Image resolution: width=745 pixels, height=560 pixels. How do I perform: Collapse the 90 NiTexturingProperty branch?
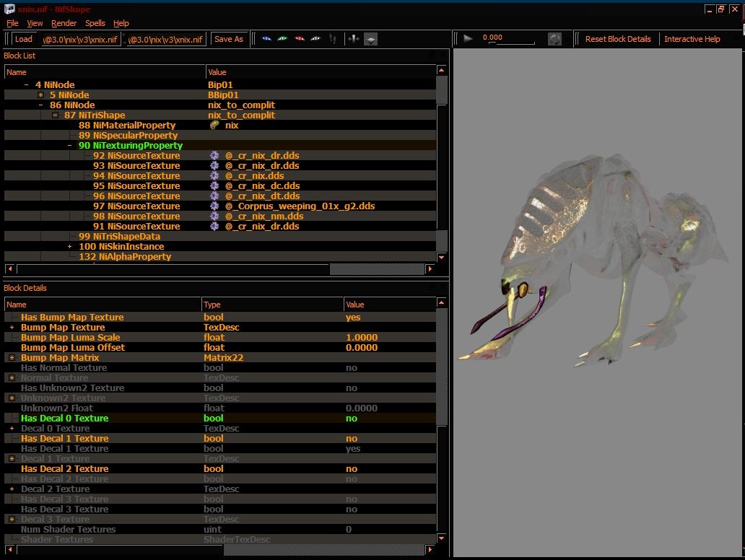point(70,145)
